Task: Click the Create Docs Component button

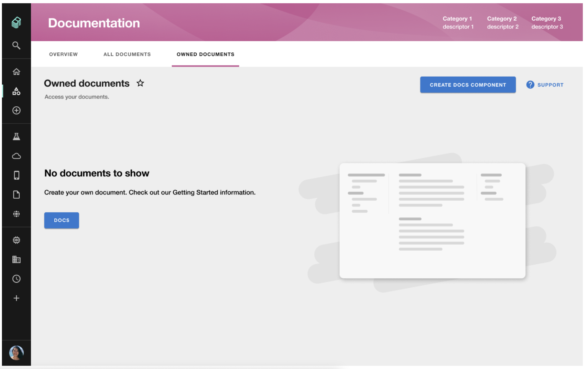Action: 468,85
